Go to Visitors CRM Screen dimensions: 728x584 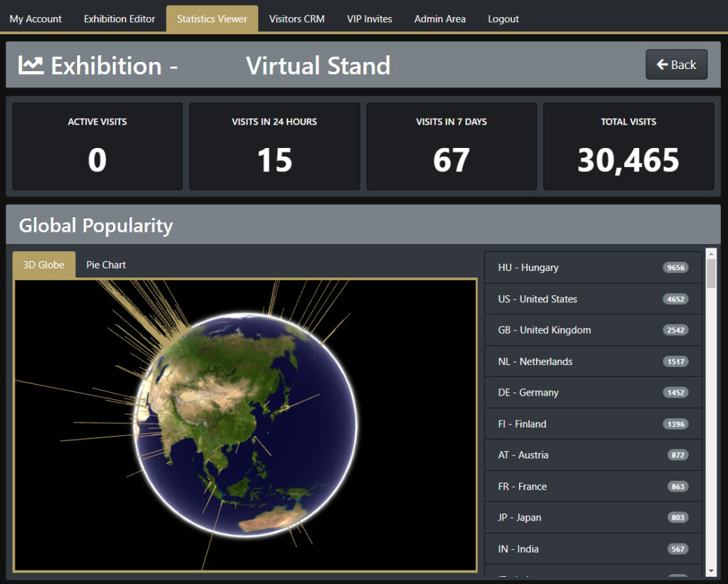click(296, 19)
